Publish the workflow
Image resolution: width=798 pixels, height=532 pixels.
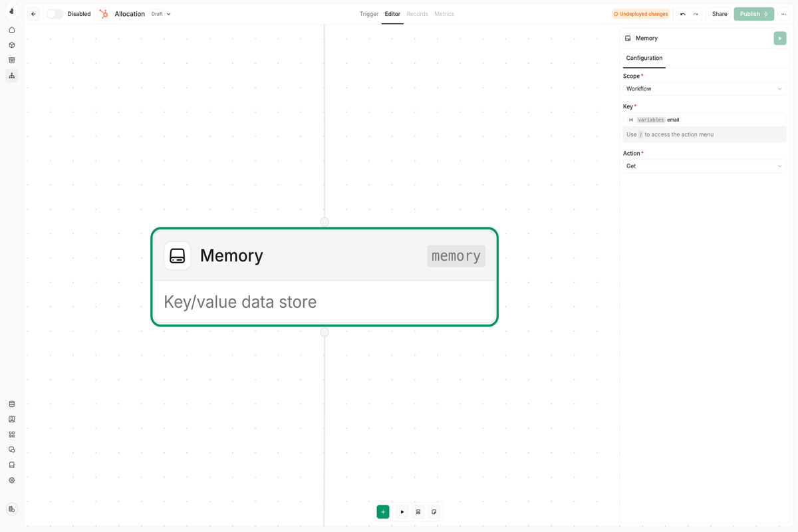(753, 14)
